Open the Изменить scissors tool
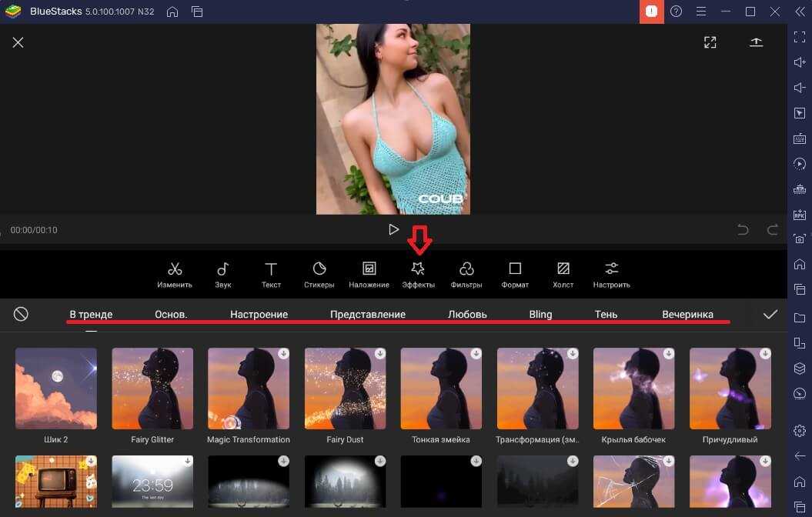 [x=175, y=274]
